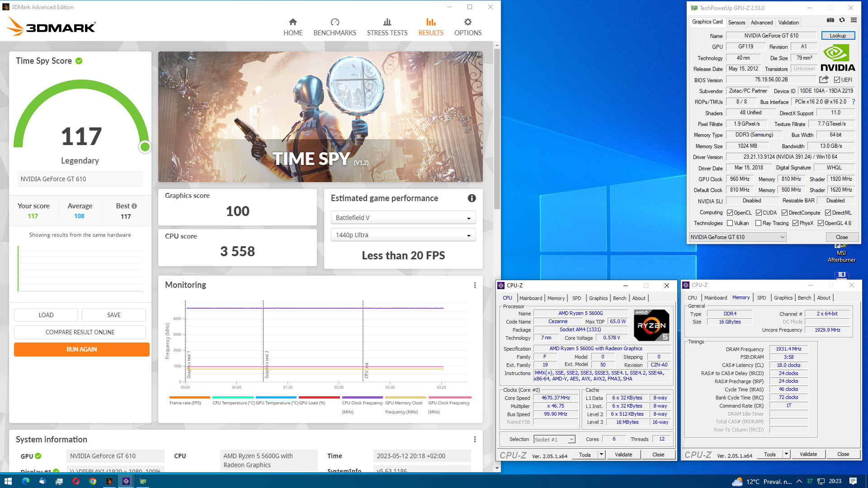Image resolution: width=868 pixels, height=488 pixels.
Task: Open the About tab in left CPU-Z
Action: [639, 298]
